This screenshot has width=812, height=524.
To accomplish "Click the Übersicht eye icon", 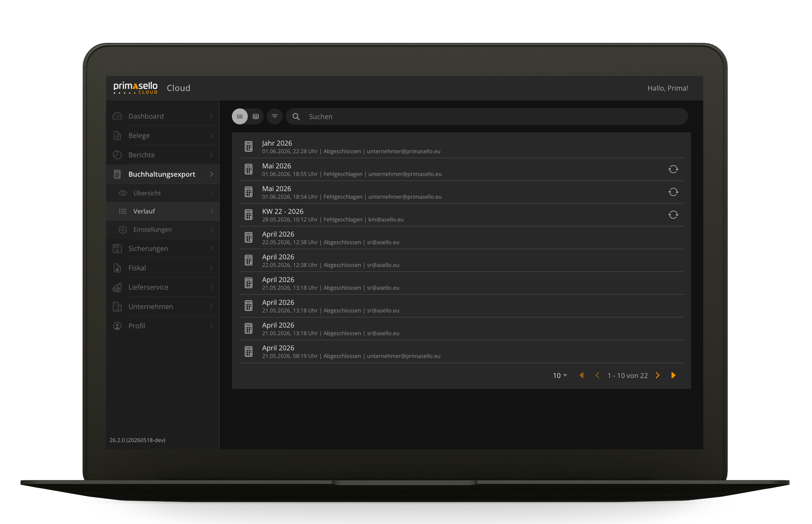I will pos(123,193).
